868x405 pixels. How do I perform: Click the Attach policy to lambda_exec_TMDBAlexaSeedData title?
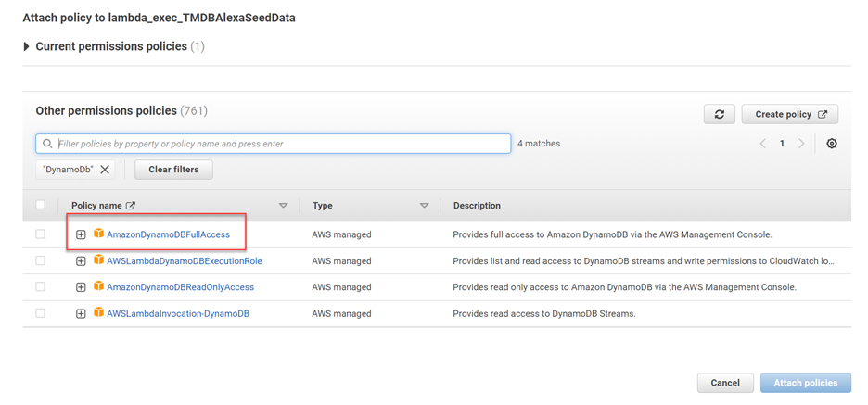point(159,18)
